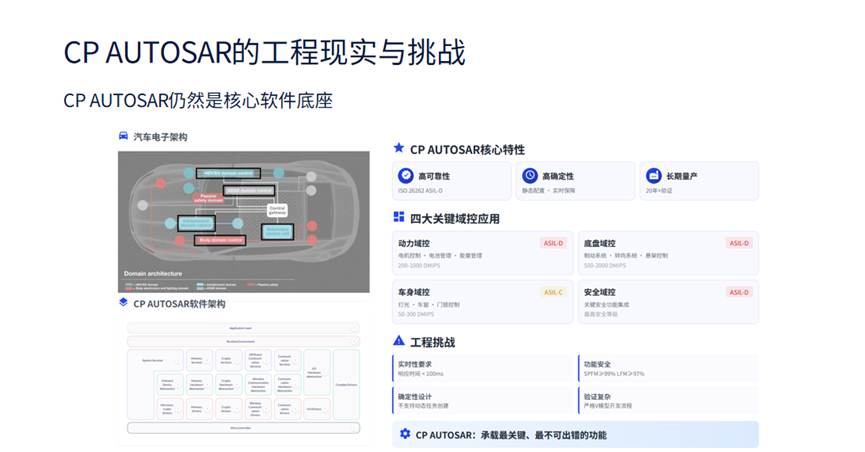Click the grid icon beside 四大关键域控应用
The width and height of the screenshot is (865, 452).
pyautogui.click(x=399, y=217)
